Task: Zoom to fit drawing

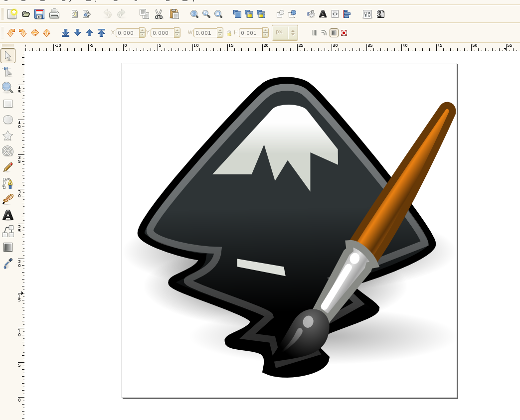Action: (x=206, y=14)
